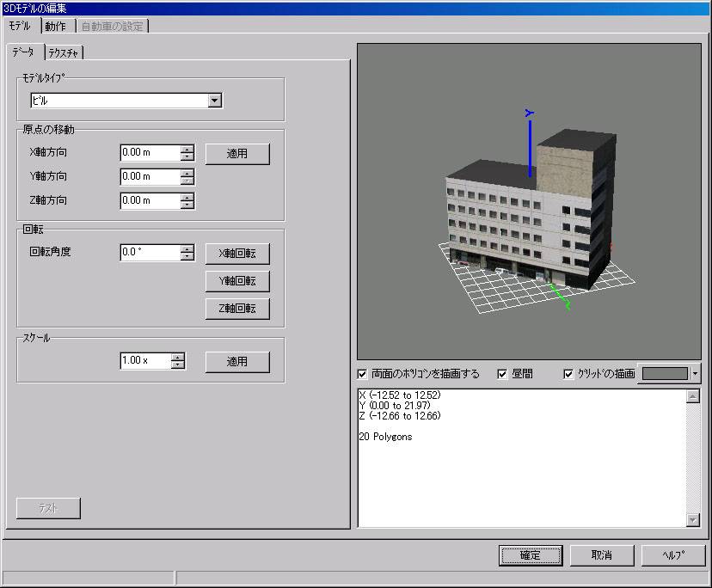
Task: Click the info panel scrollbar down arrow
Action: point(692,520)
